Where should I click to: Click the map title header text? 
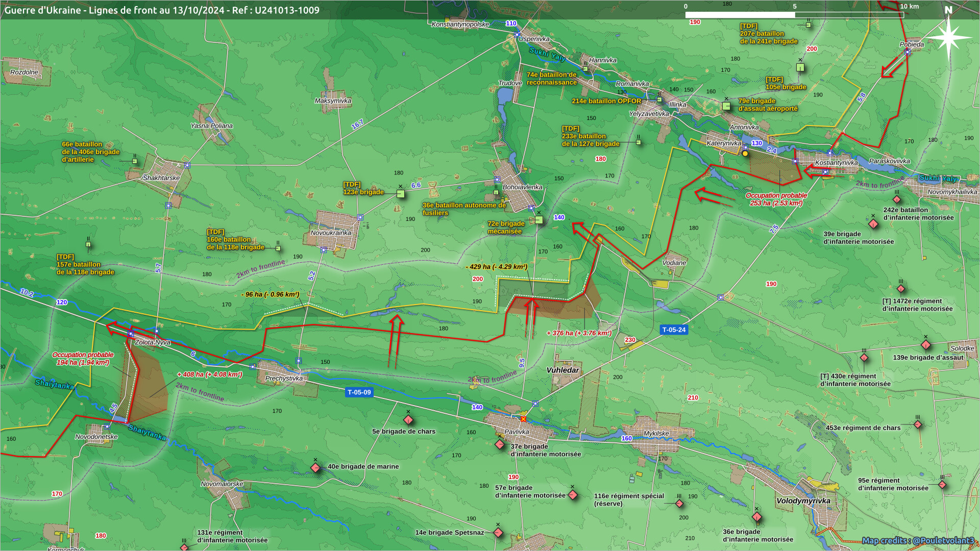point(162,10)
